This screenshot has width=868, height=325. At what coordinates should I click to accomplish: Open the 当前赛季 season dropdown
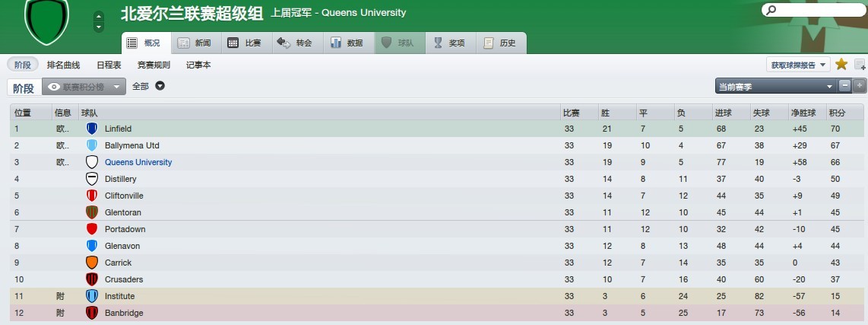(775, 87)
